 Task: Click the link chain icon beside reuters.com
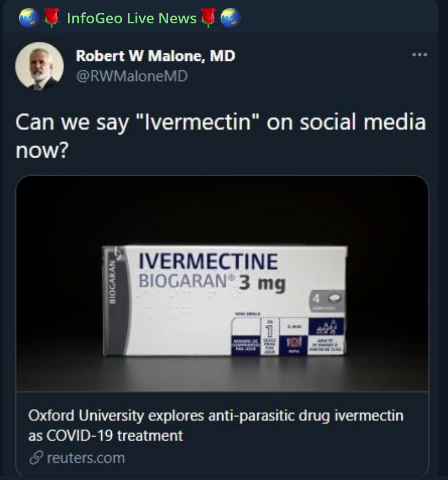(36, 458)
